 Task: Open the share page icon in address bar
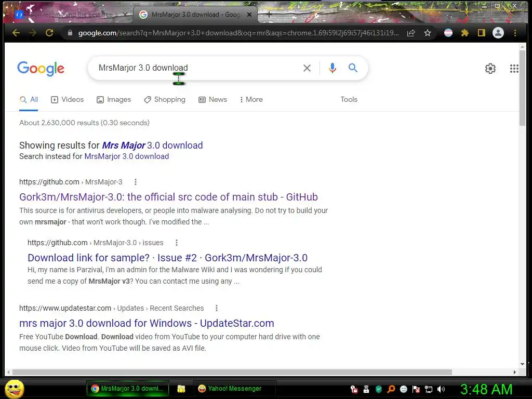[x=411, y=33]
